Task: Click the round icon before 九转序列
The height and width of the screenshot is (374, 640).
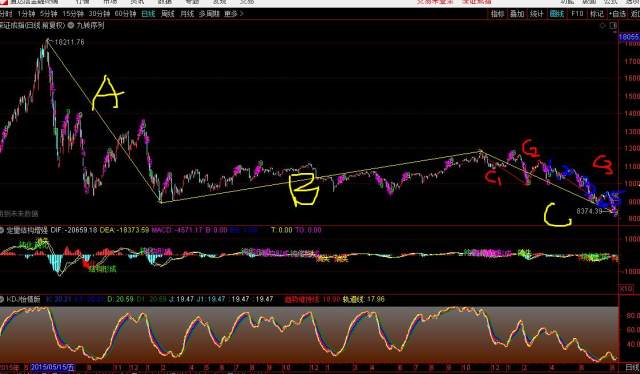Action: pyautogui.click(x=71, y=25)
